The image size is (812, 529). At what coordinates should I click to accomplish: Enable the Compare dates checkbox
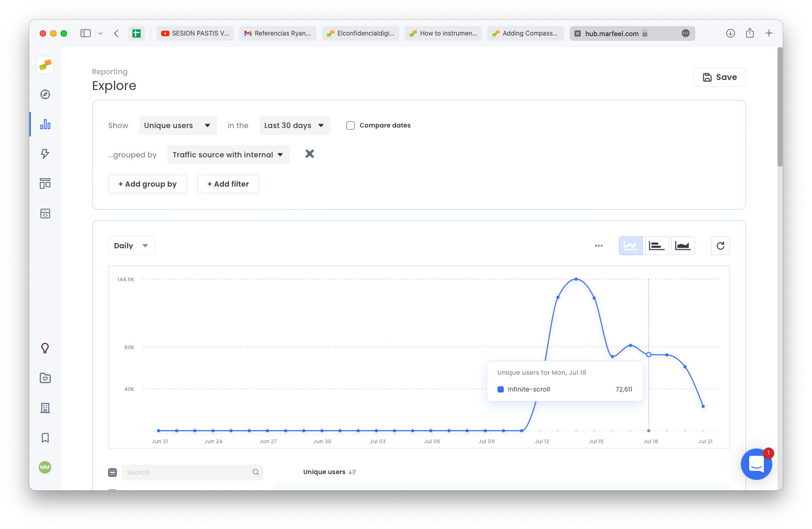coord(350,125)
